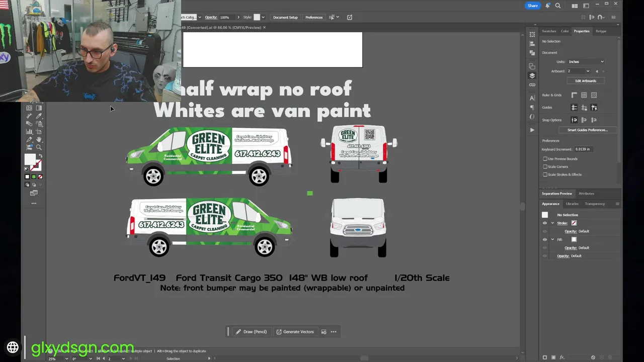Viewport: 644px width, 362px height.
Task: Click the Edit Artboards button
Action: 586,81
